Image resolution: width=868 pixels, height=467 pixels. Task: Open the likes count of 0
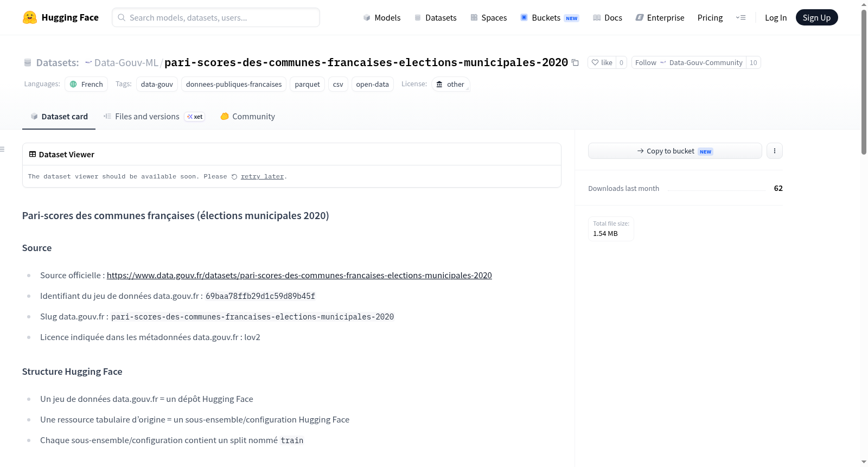tap(621, 63)
